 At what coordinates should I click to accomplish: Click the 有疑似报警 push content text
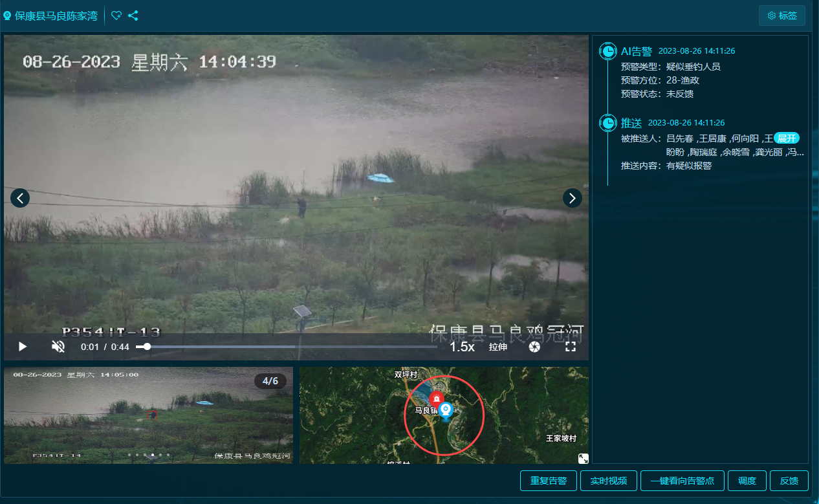[689, 166]
